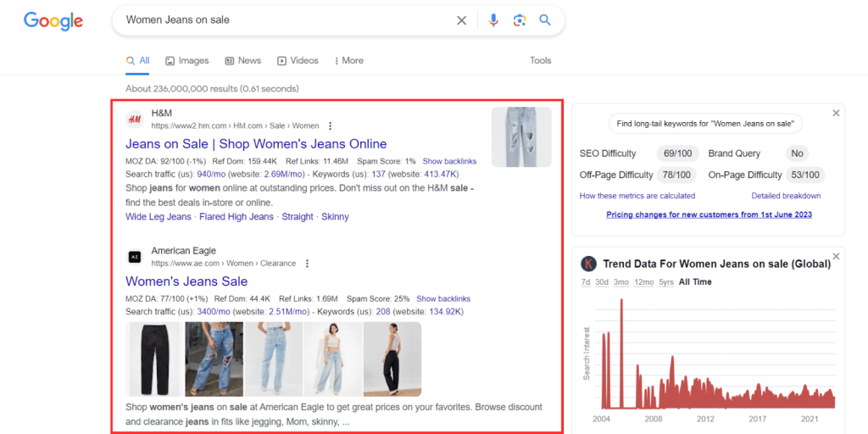Image resolution: width=868 pixels, height=434 pixels.
Task: Click American Eagle traffic 3400/mo link
Action: [214, 312]
